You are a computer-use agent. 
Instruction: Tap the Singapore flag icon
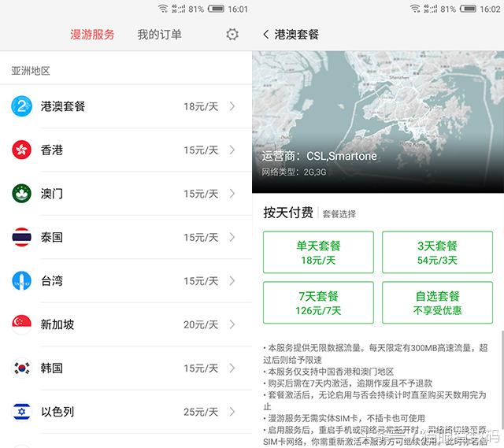(21, 324)
